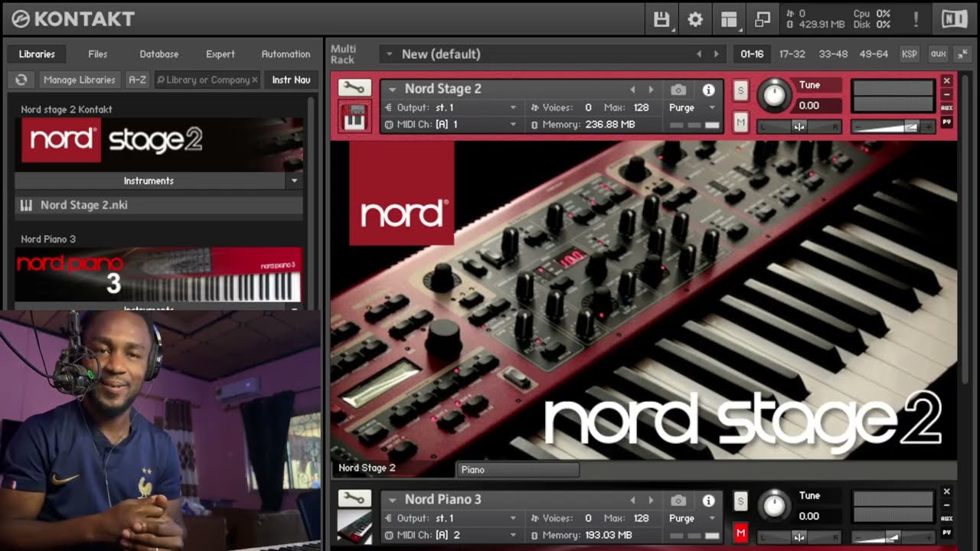980x551 pixels.
Task: Unmute the Nord Piano 3 instrument
Action: click(x=740, y=533)
